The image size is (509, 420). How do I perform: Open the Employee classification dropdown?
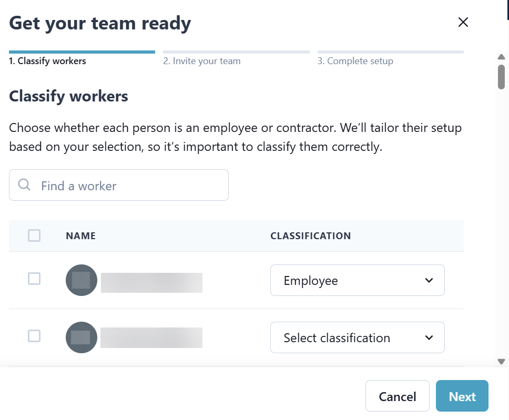(357, 280)
